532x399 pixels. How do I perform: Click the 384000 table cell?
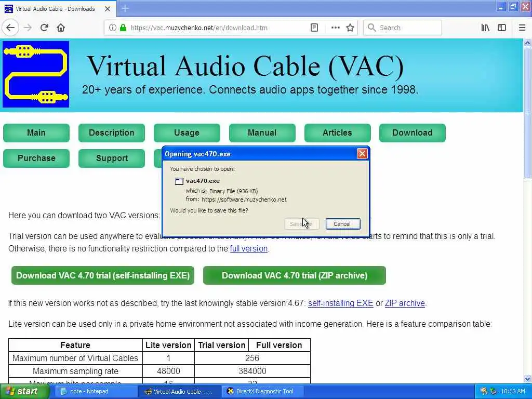252,371
